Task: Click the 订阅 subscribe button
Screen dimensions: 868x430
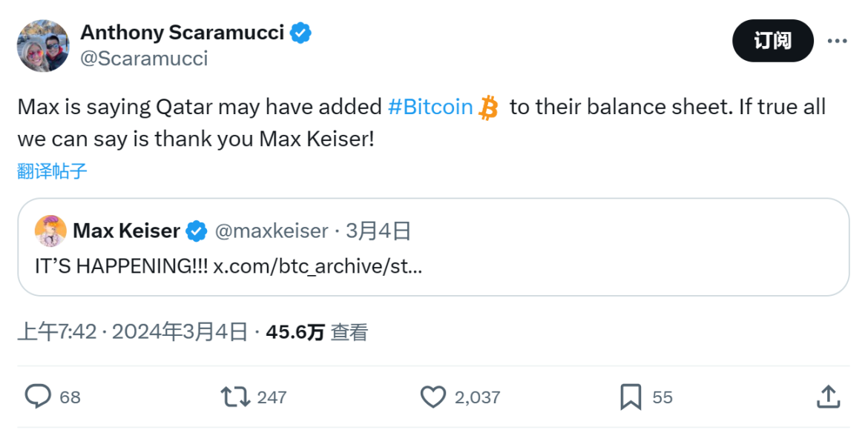Action: [x=773, y=41]
